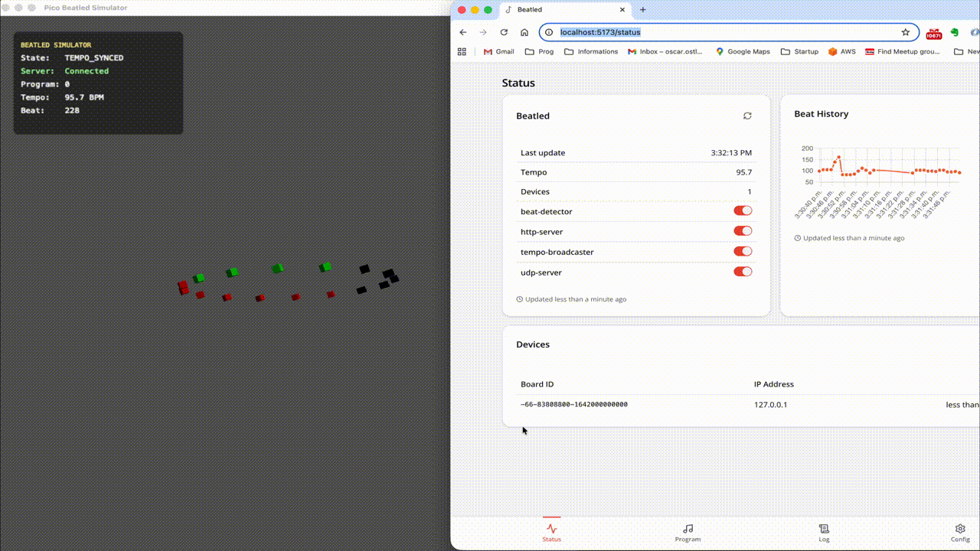Toggle the tempo-broadcaster service

[743, 252]
